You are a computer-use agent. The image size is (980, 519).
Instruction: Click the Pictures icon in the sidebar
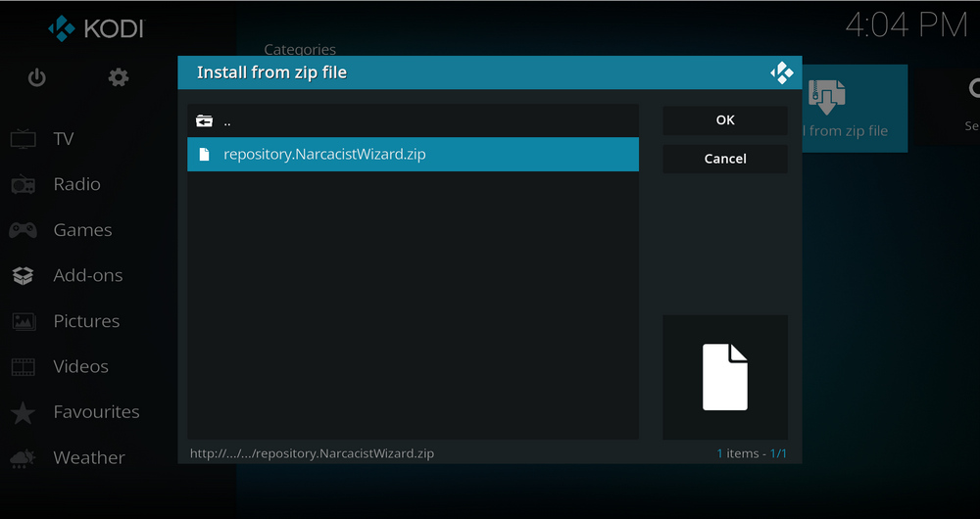tap(24, 321)
